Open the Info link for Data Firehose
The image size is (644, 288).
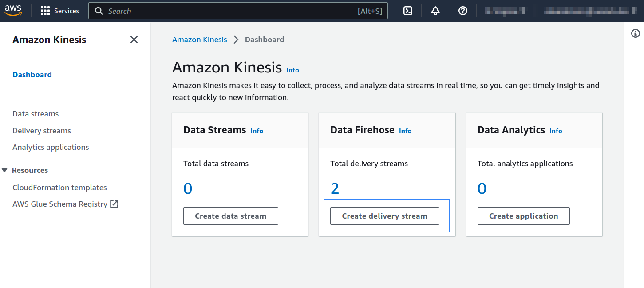405,131
